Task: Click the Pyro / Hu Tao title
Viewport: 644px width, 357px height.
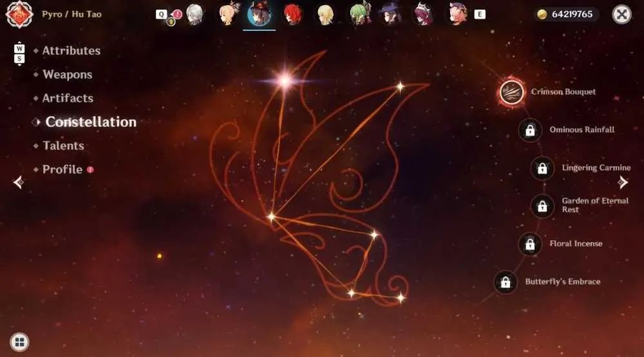Action: [x=72, y=14]
